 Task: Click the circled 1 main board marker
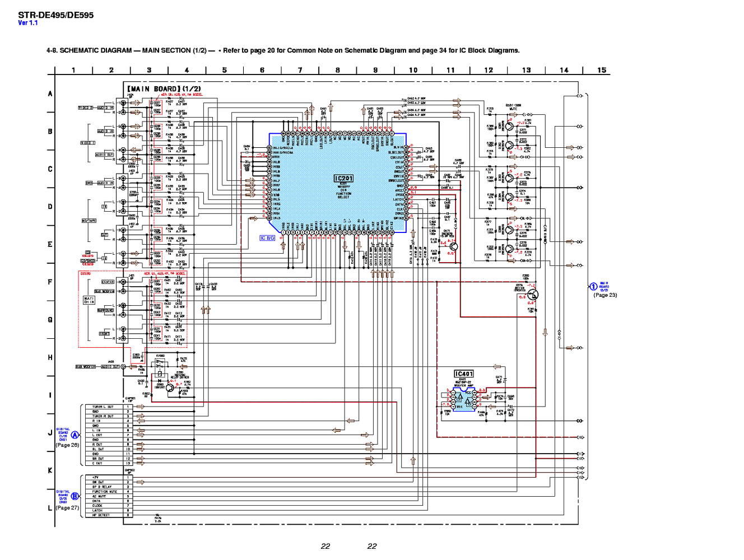[x=593, y=287]
